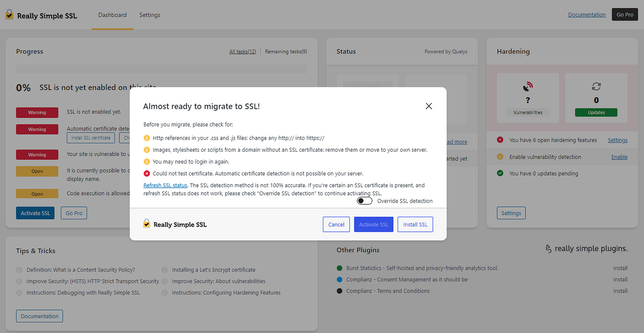
Task: Click the Really Simple SSL header logo
Action: (41, 15)
